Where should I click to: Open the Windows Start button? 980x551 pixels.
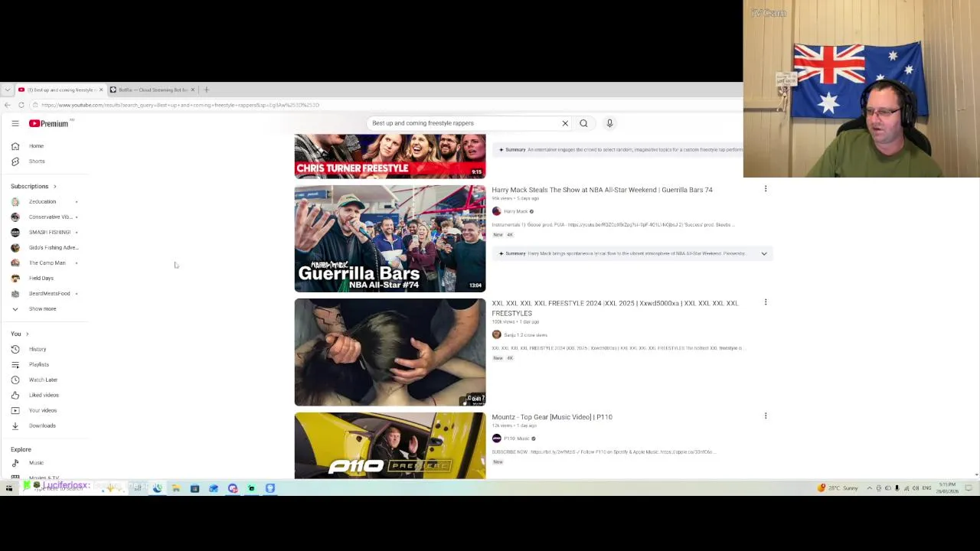(x=9, y=487)
